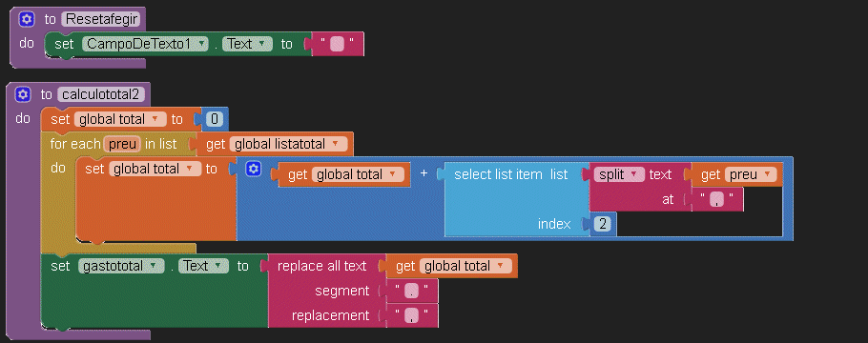Open the gear icon on the addition block
Viewport: 868px width, 343px height.
point(253,169)
